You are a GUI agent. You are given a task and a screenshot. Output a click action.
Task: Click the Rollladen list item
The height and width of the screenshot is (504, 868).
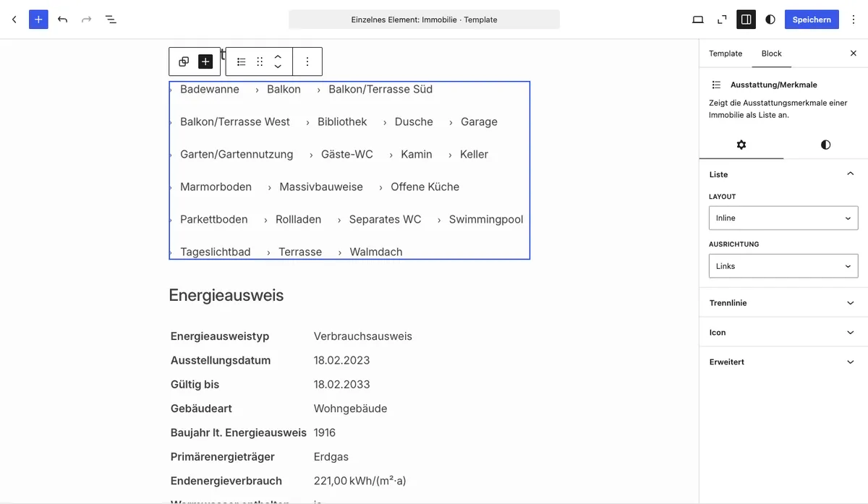[299, 219]
